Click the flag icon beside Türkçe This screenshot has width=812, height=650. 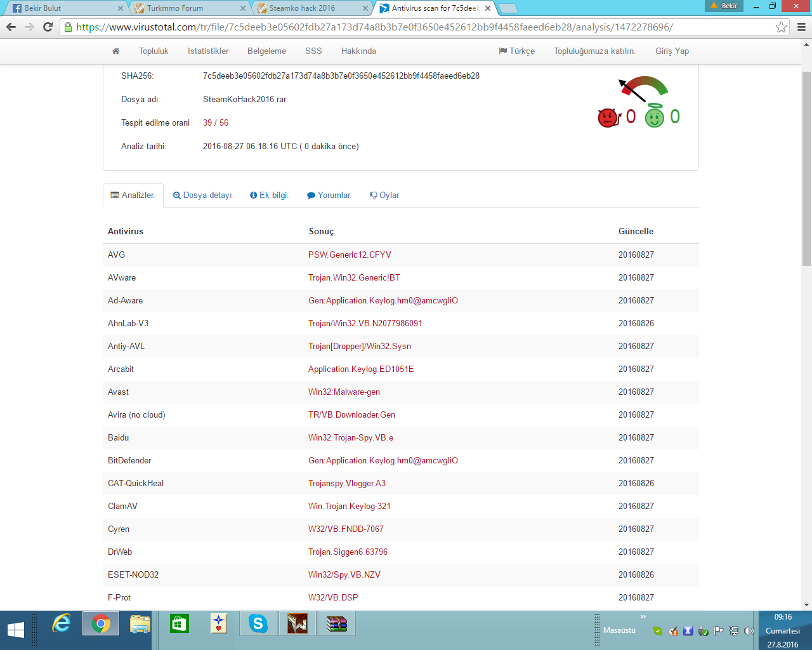coord(502,51)
